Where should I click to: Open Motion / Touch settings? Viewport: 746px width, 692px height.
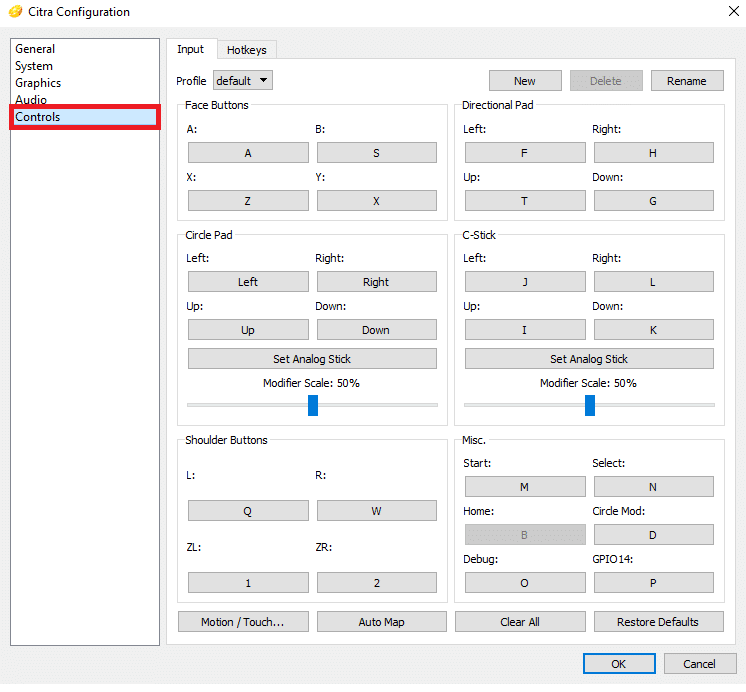tap(242, 622)
